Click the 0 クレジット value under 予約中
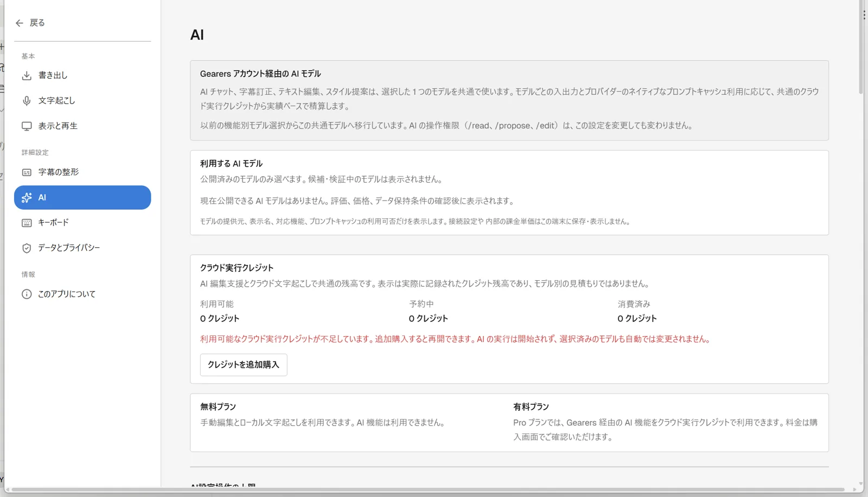The image size is (868, 497). coord(429,319)
